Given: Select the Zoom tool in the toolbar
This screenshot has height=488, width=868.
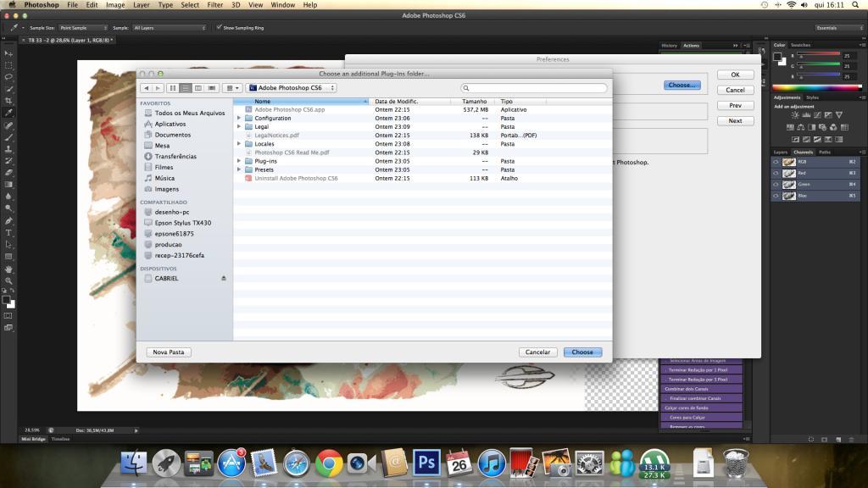Looking at the screenshot, I should pyautogui.click(x=8, y=281).
